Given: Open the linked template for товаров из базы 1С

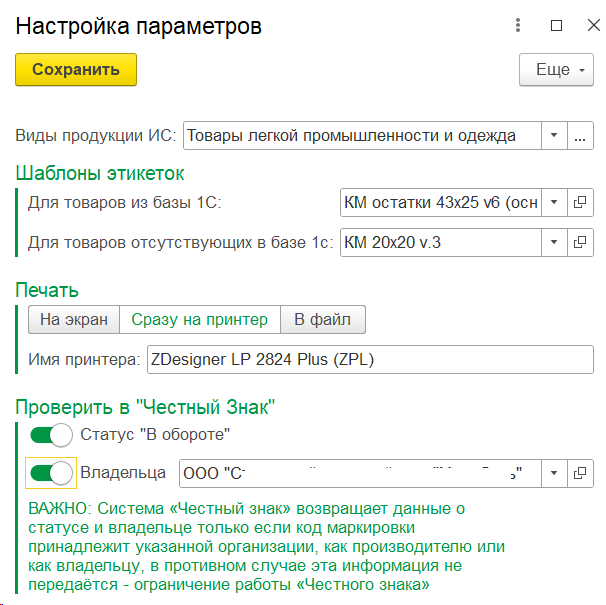Looking at the screenshot, I should pos(581,202).
